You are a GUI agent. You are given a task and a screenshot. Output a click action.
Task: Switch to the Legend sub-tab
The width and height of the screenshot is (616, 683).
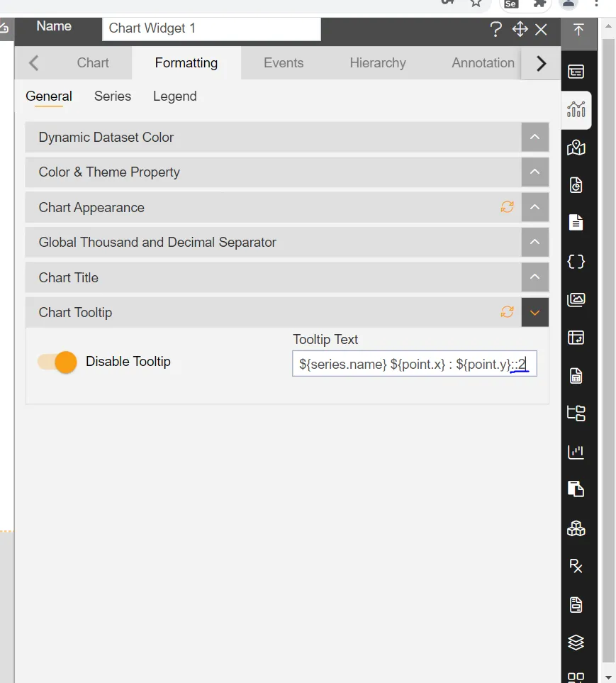point(174,96)
